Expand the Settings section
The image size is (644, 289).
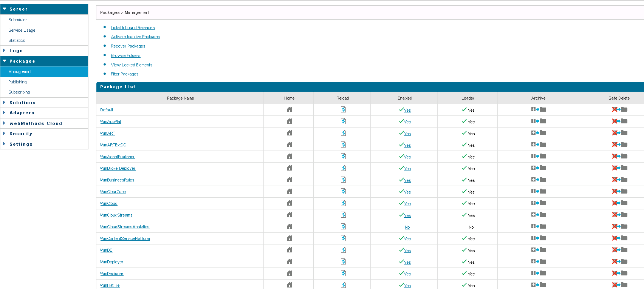pos(44,144)
